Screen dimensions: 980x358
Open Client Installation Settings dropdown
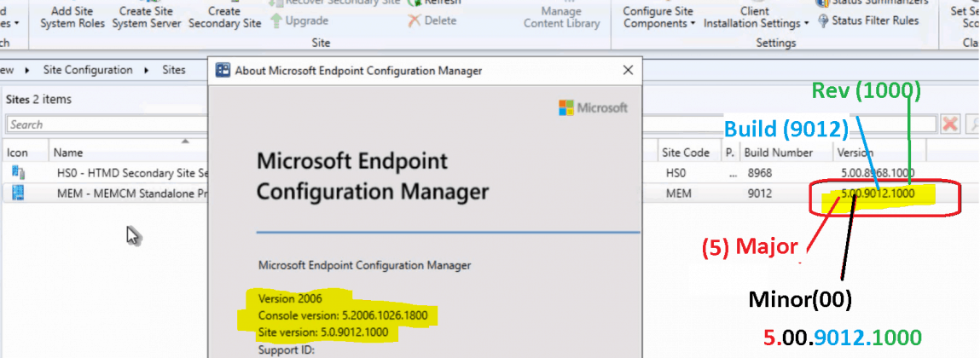click(756, 17)
